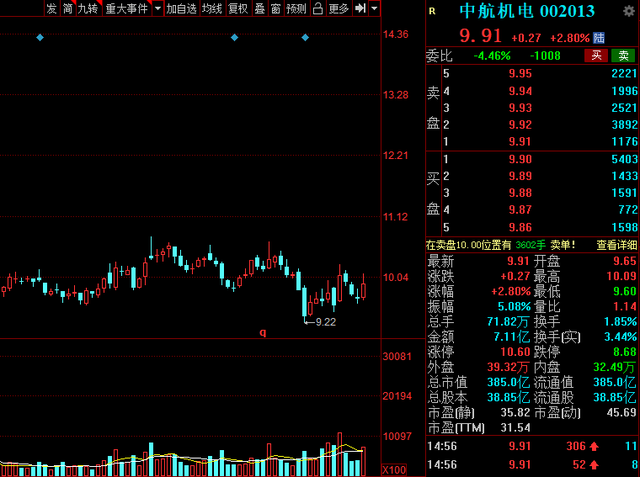The image size is (640, 477).
Task: Click the 跌停 limit-down value 8.68
Action: coord(625,352)
